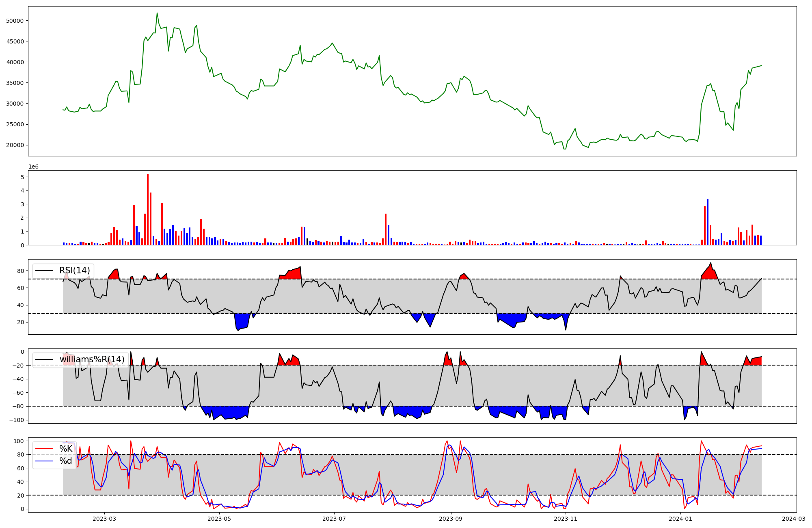Click the 1e6 volume scale label
Viewport: 812px width, 528px height.
(x=33, y=167)
